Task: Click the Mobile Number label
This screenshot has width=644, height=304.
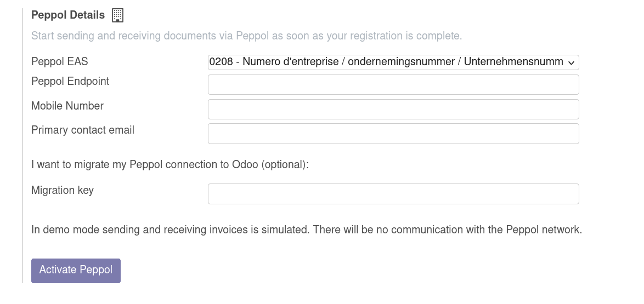Action: (x=67, y=106)
